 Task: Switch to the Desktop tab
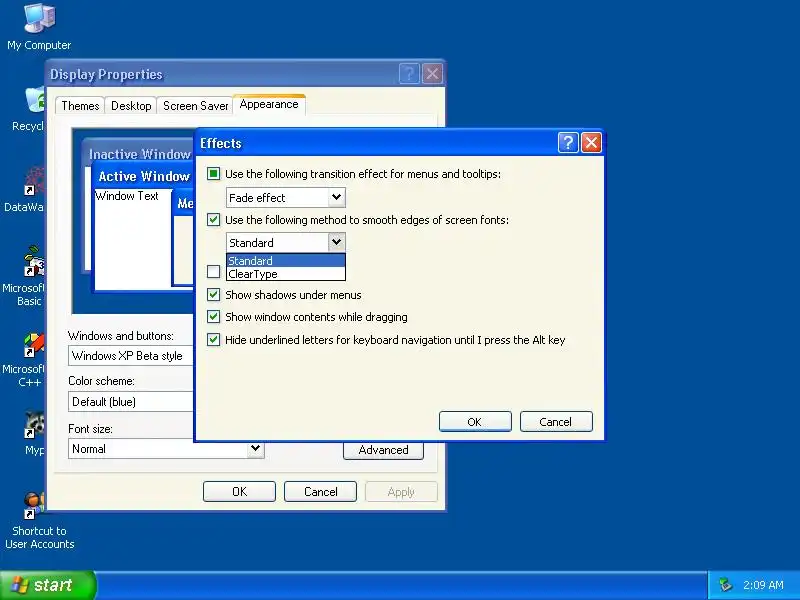tap(131, 106)
